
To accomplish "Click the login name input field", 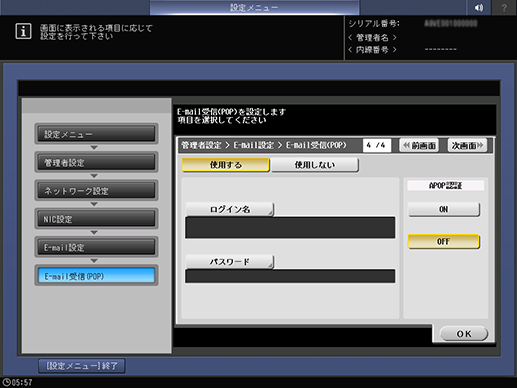I will (x=290, y=228).
